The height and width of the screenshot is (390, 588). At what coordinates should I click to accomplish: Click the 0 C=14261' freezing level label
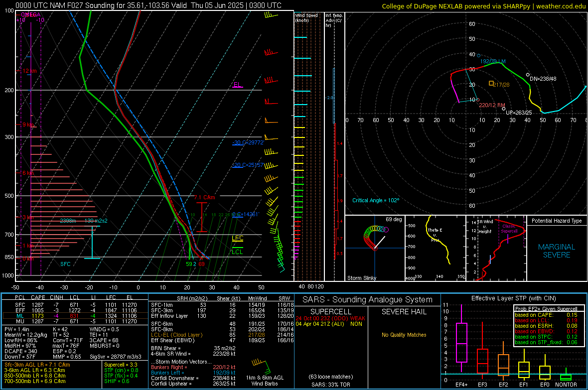(x=246, y=215)
